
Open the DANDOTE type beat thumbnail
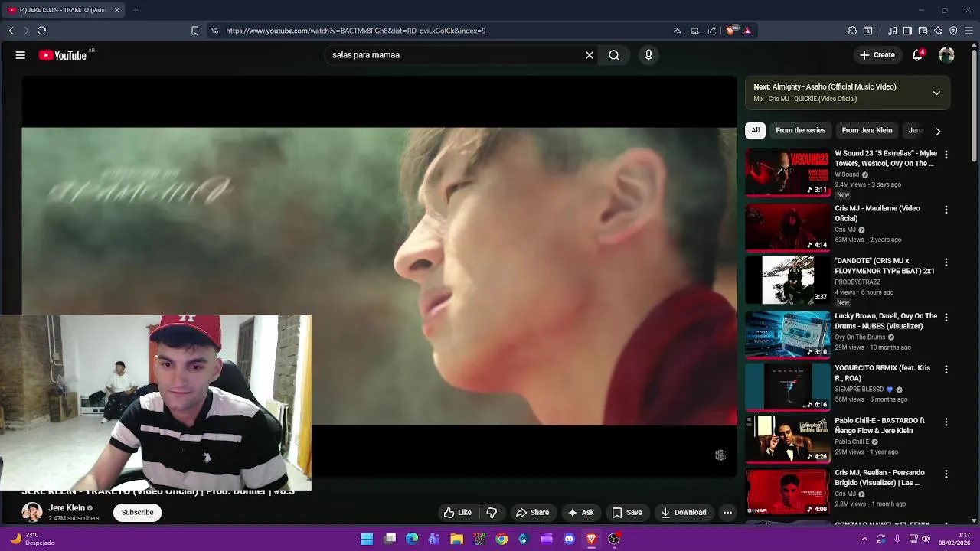[x=788, y=280]
